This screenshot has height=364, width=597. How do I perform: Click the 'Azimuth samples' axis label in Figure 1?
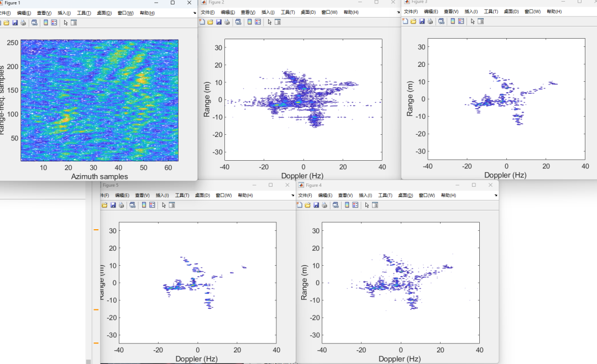click(x=99, y=177)
